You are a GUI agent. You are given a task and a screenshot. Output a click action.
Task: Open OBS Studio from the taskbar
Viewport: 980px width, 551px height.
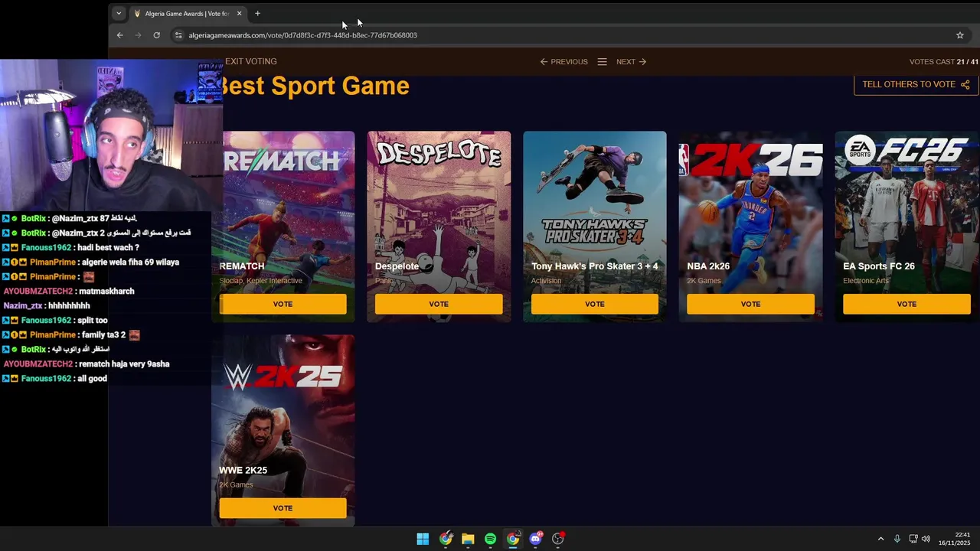tap(558, 539)
